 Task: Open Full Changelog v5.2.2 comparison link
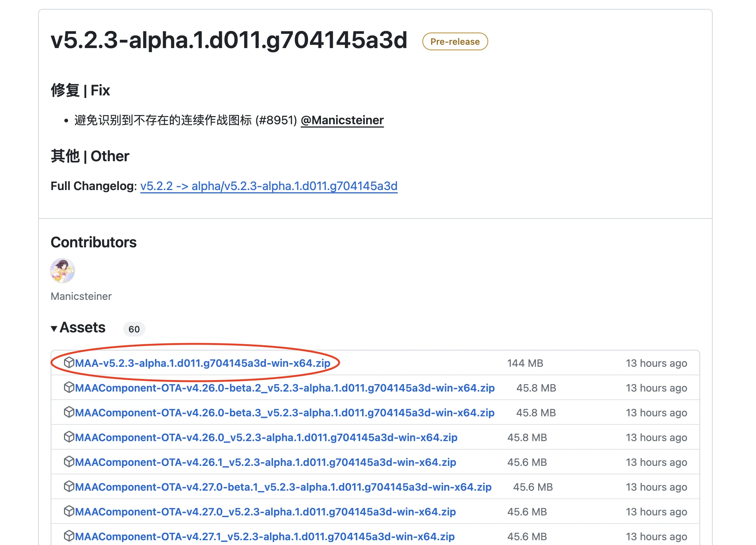click(269, 186)
